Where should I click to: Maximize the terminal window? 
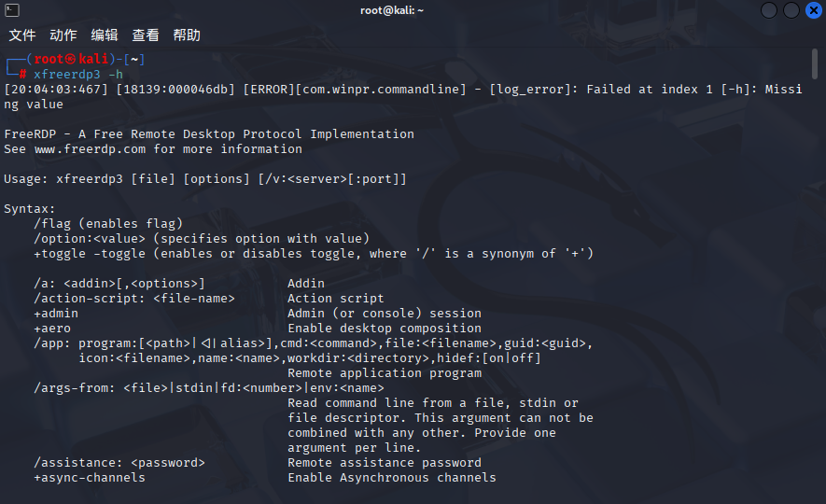tap(791, 10)
